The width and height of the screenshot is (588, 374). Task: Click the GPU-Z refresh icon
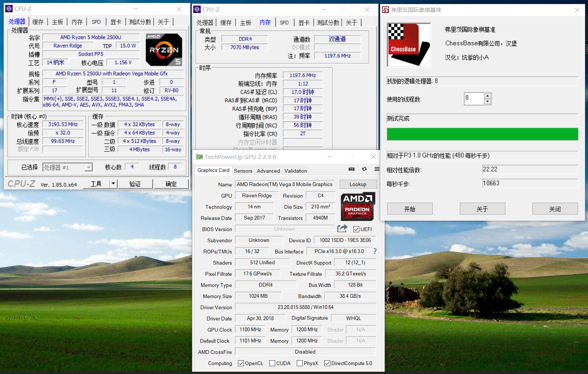pos(364,169)
